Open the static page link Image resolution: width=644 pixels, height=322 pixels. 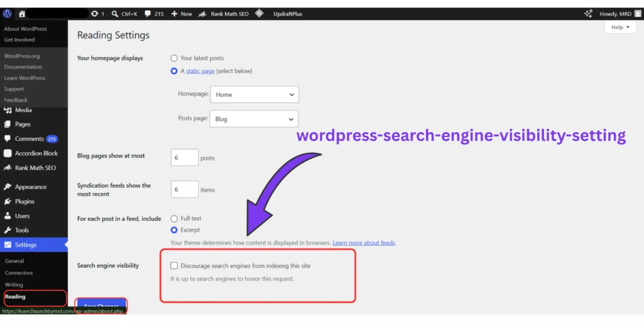pyautogui.click(x=201, y=71)
